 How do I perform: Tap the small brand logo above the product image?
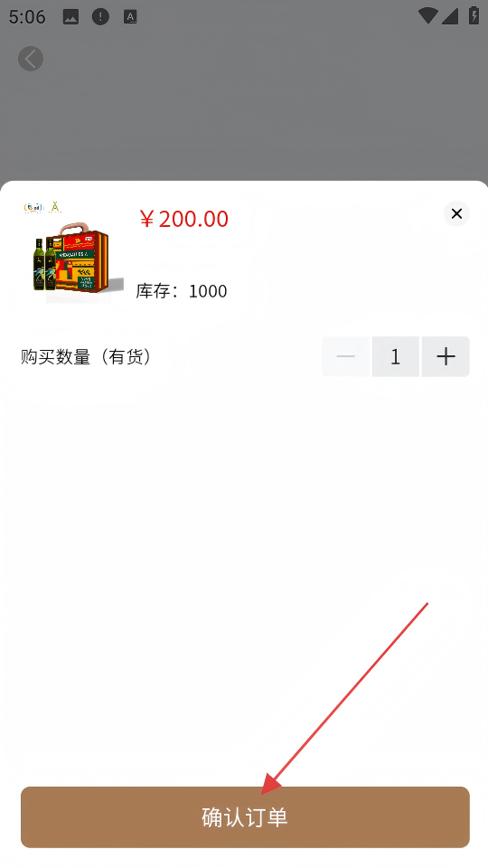tap(33, 208)
